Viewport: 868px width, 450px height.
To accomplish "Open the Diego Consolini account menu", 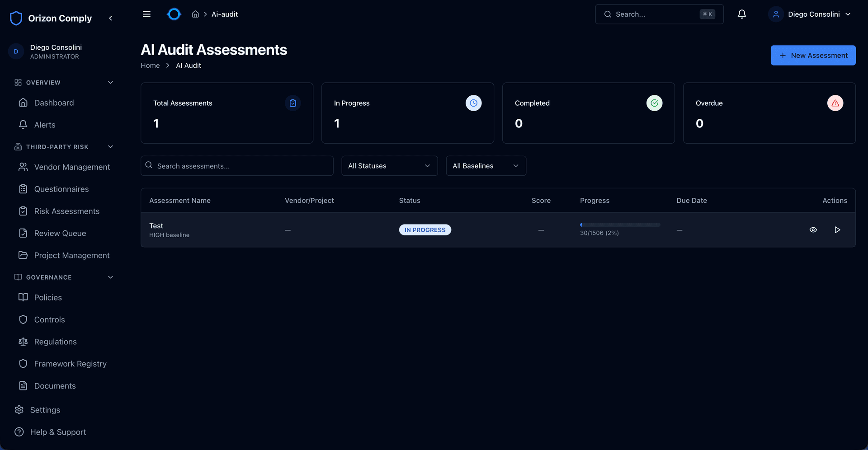I will pyautogui.click(x=811, y=14).
